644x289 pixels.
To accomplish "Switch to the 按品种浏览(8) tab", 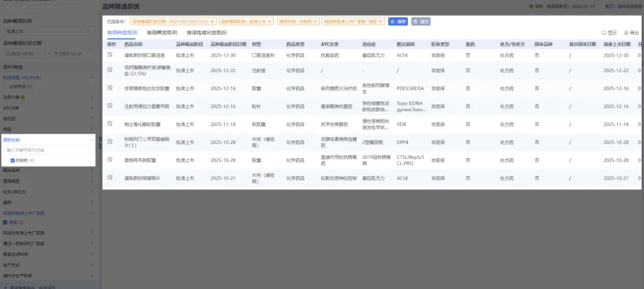I will [x=122, y=32].
